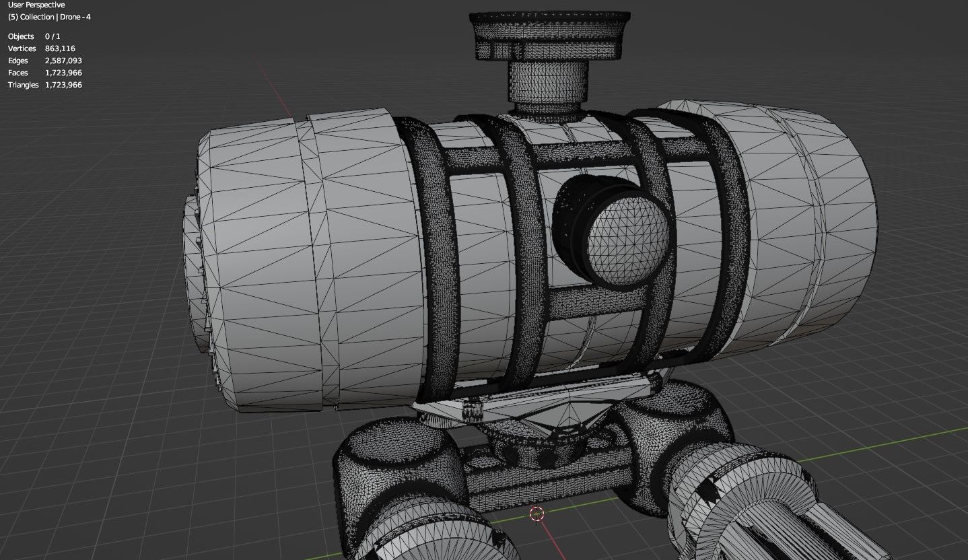Click the 3D cursor on the grid floor
This screenshot has height=560, width=968.
537,515
